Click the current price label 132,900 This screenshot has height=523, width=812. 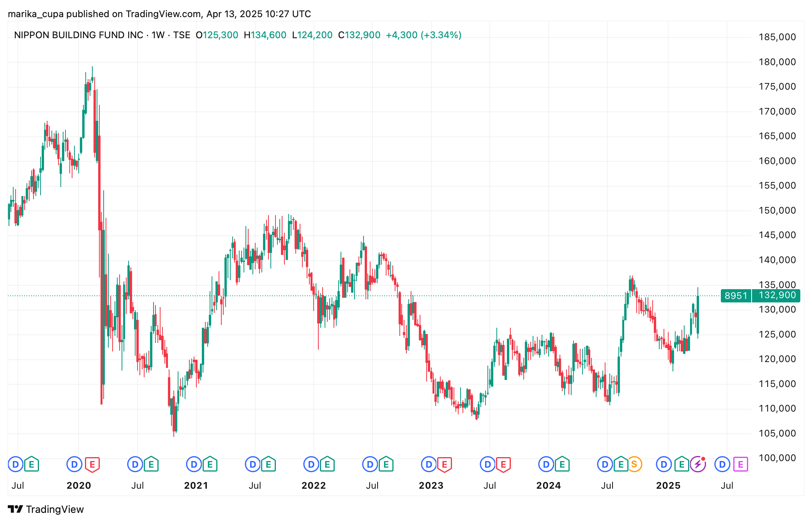(776, 295)
